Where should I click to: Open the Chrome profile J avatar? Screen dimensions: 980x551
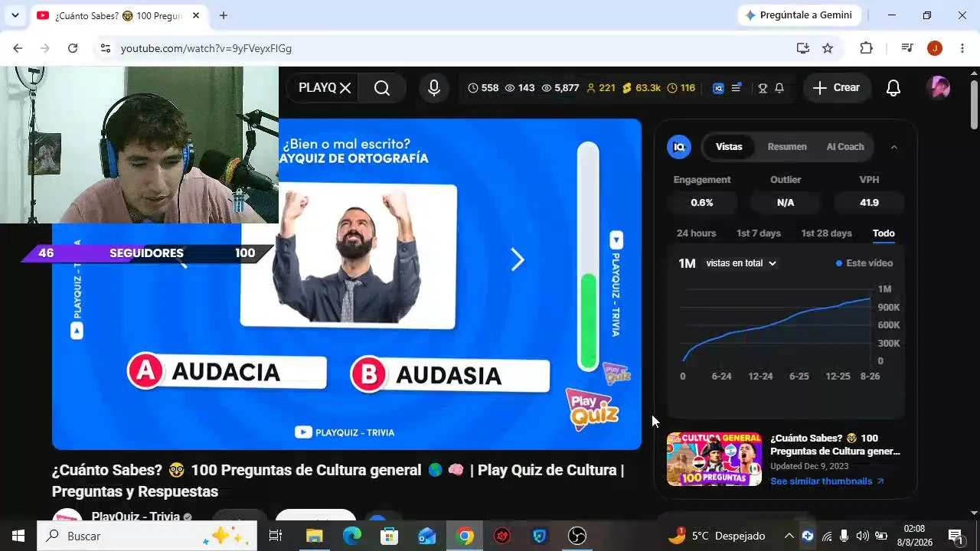click(934, 48)
